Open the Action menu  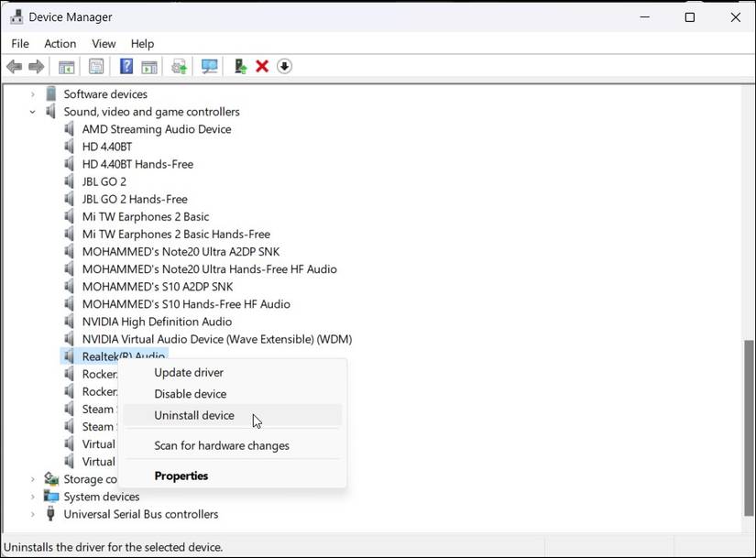pos(60,43)
